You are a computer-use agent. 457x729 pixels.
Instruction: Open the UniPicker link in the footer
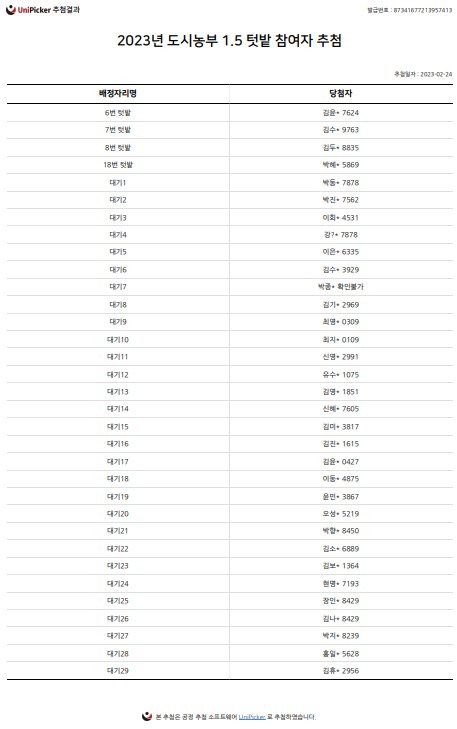[x=252, y=717]
